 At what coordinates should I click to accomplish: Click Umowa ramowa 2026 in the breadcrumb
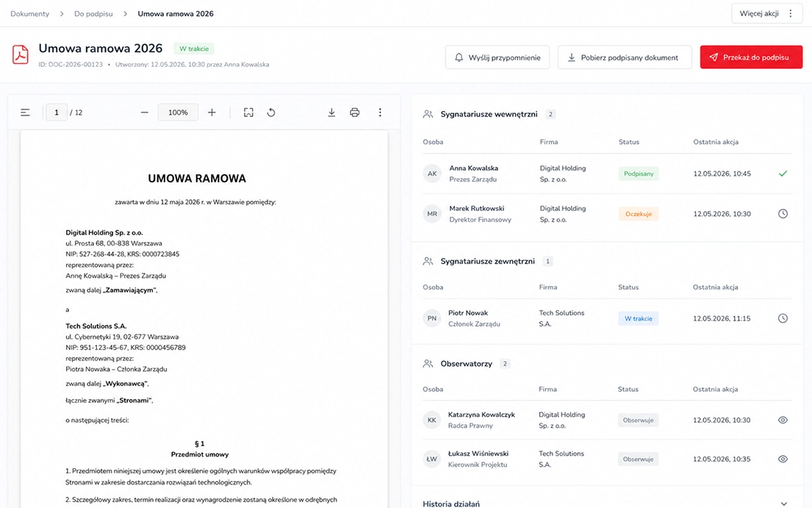point(176,14)
